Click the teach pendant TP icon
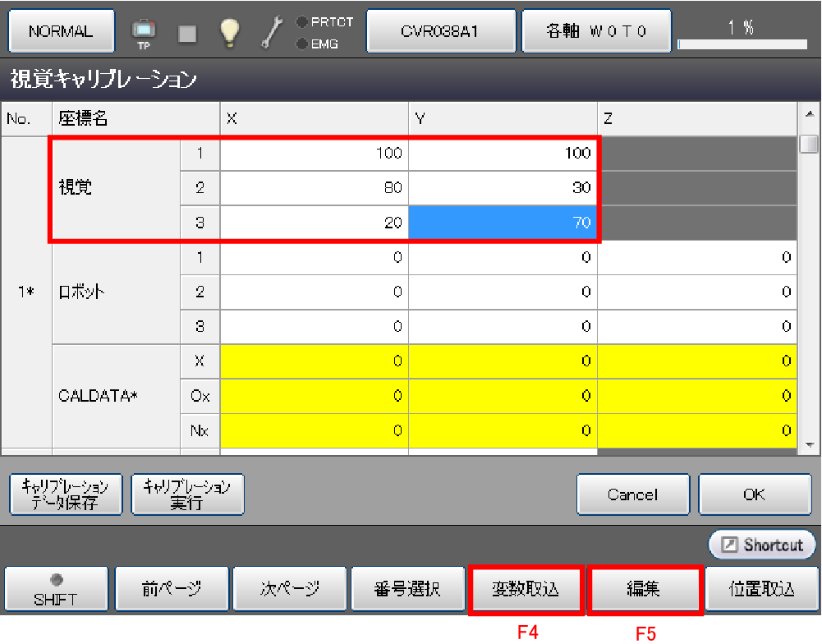The image size is (822, 644). tap(144, 31)
